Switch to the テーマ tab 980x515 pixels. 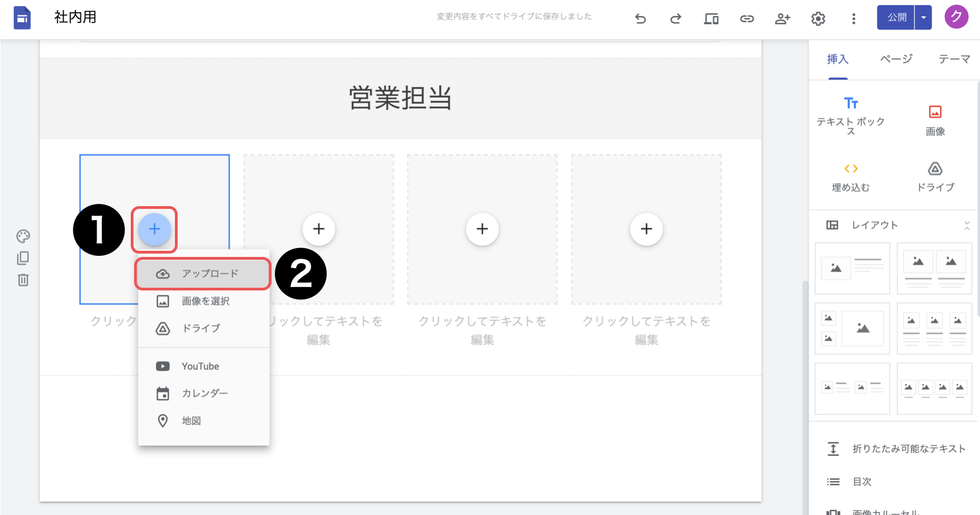pos(954,59)
